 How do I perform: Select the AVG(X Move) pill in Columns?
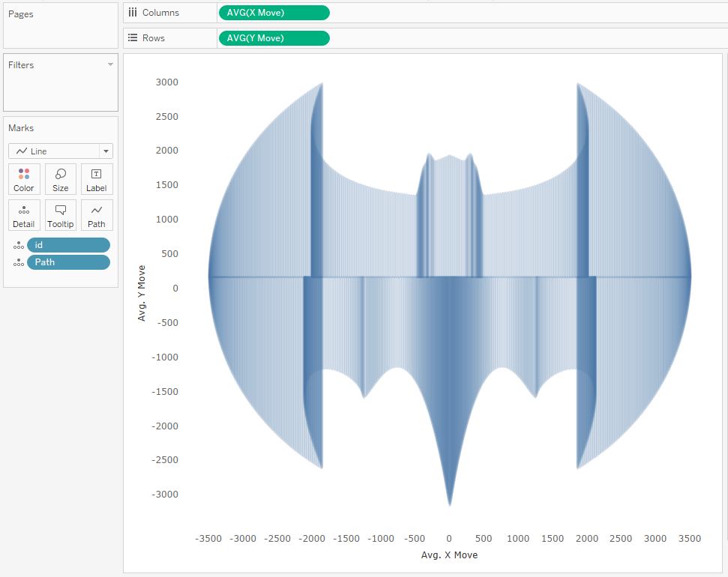(274, 13)
